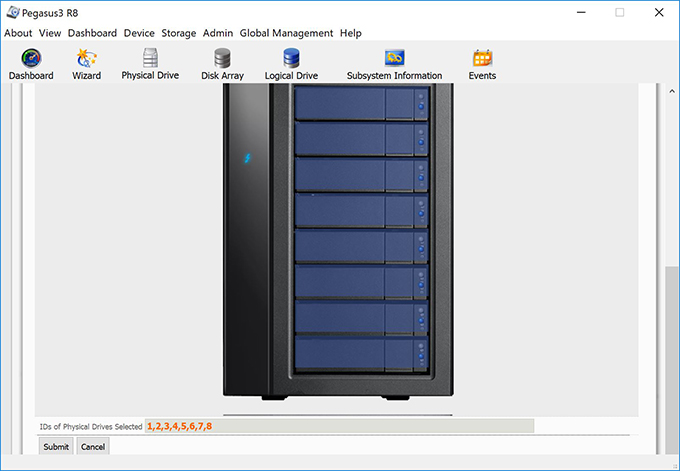Open Subsystem Information
Viewport: 680px width, 471px height.
point(394,64)
